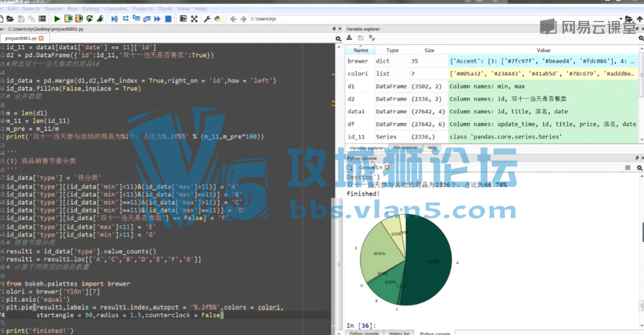Stop debugging blue square icon
The image size is (644, 335).
click(168, 19)
